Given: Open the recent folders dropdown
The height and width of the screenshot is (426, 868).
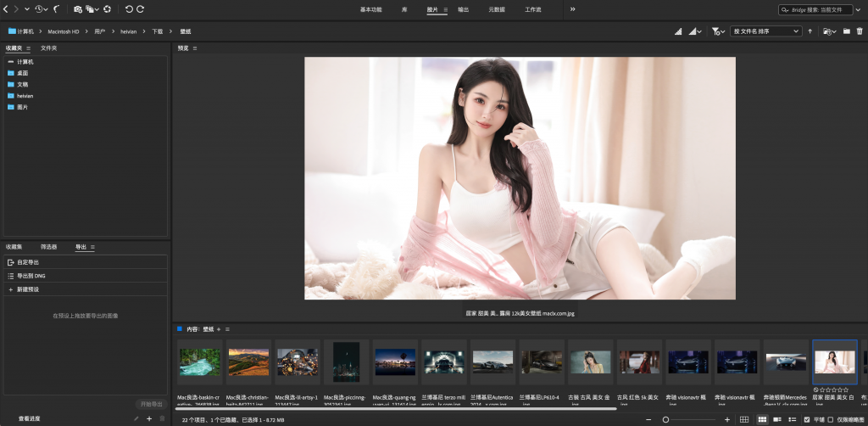Looking at the screenshot, I should 829,31.
